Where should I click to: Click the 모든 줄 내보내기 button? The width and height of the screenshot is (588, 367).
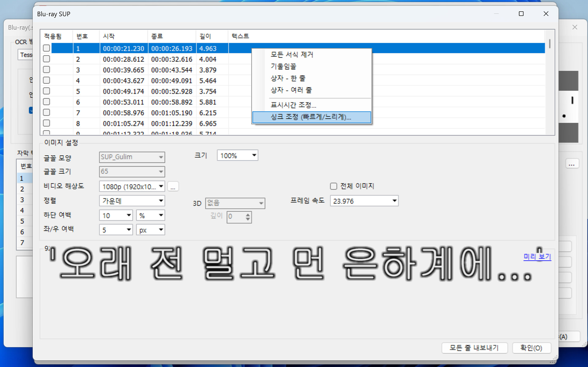[474, 348]
